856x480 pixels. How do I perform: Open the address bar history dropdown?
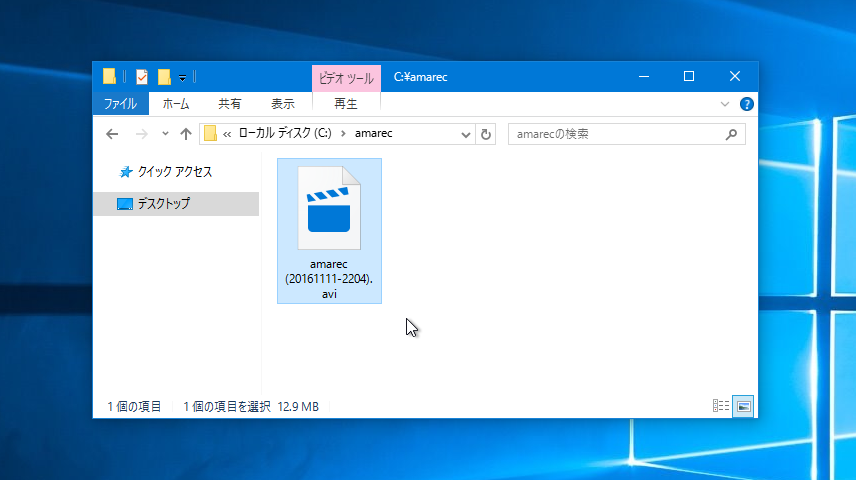[465, 134]
